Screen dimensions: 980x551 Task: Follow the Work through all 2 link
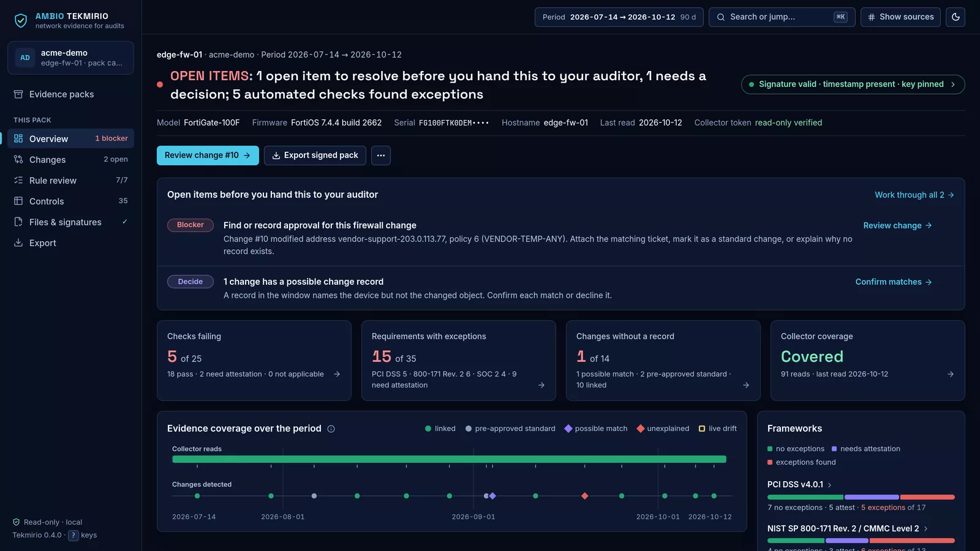(914, 195)
